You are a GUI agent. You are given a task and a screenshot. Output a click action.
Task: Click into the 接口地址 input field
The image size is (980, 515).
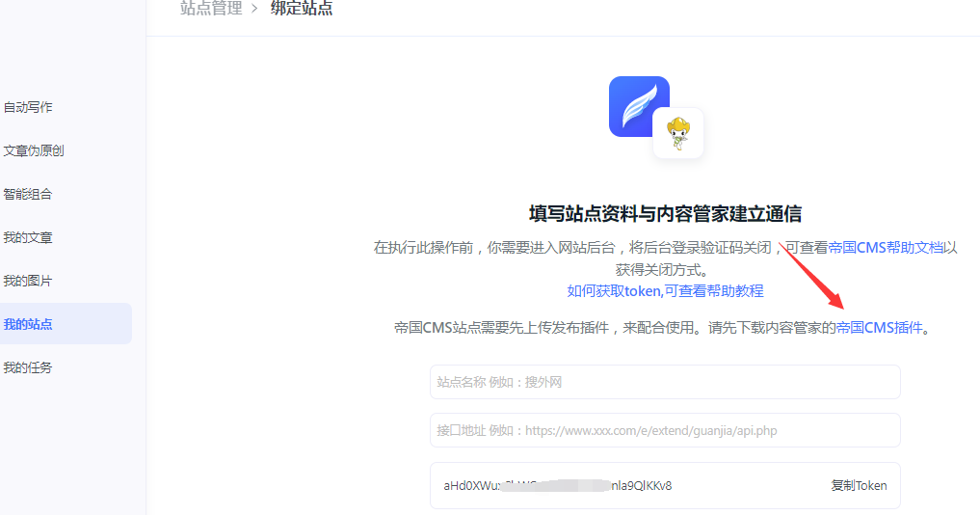pos(665,430)
